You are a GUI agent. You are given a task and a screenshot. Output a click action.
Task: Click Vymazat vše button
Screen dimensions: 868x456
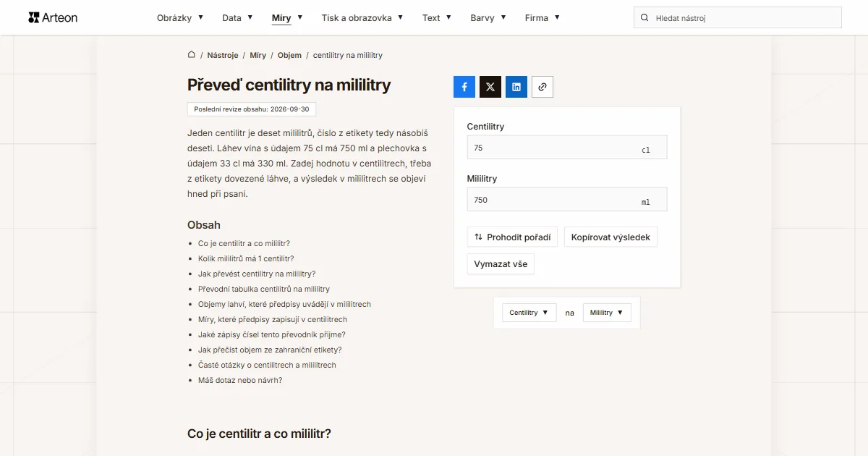point(501,264)
